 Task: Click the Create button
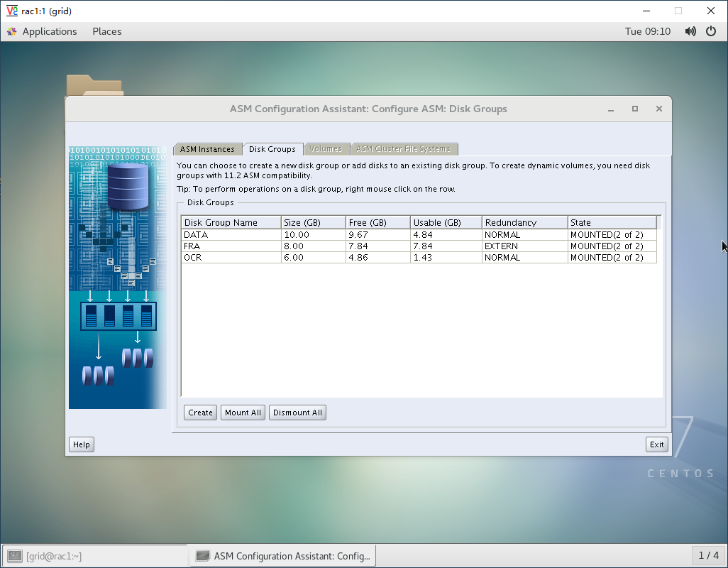[201, 413]
